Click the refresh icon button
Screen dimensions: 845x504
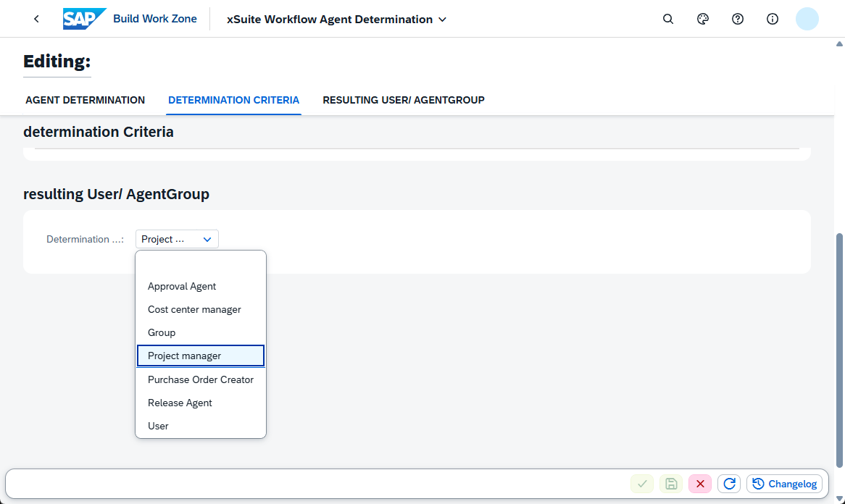pos(729,484)
